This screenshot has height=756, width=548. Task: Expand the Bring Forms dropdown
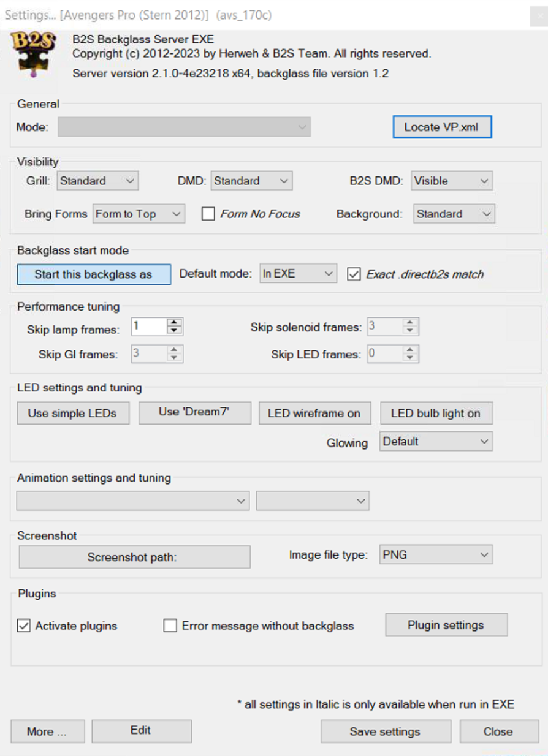[x=139, y=214]
